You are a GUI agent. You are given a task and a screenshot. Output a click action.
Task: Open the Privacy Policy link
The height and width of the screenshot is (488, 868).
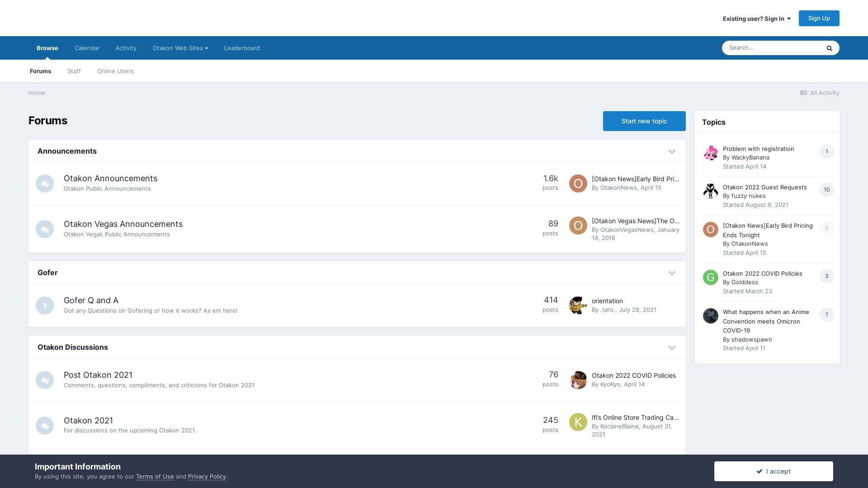pyautogui.click(x=207, y=477)
